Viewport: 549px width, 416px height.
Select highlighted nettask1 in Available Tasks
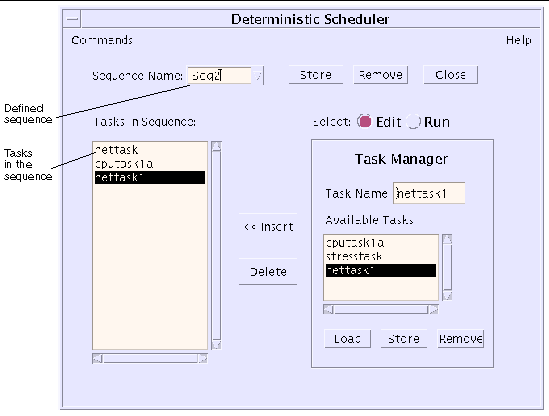[x=381, y=270]
